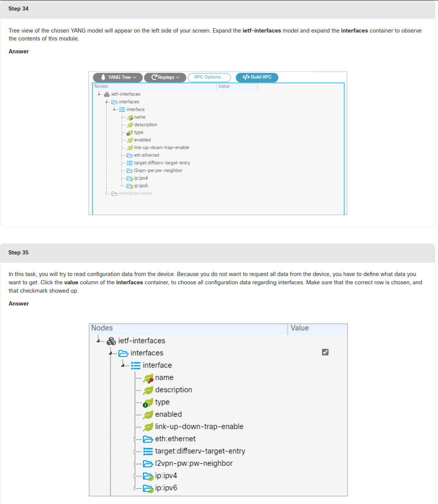Click the interfaces folder icon in Step 35 tree

point(123,353)
